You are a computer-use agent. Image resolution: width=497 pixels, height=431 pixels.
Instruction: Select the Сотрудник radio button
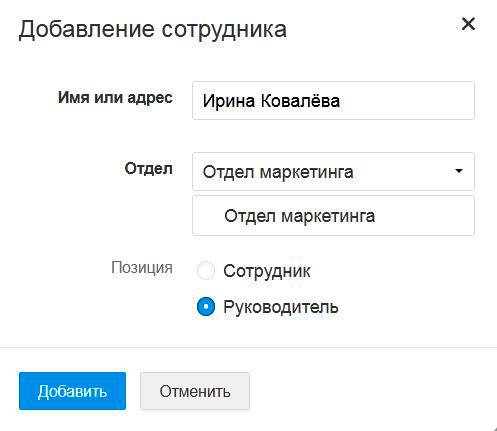point(206,270)
